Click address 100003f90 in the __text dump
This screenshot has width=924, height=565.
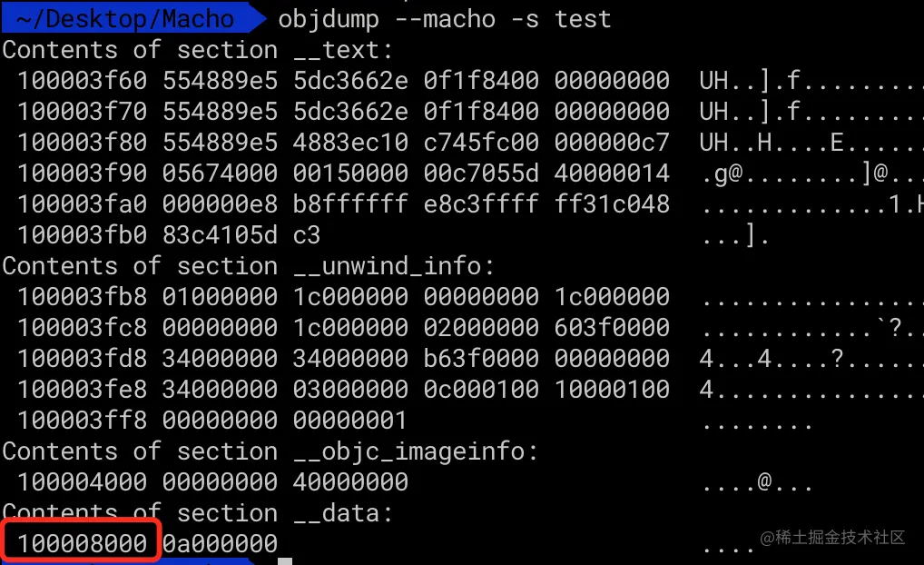pyautogui.click(x=82, y=173)
